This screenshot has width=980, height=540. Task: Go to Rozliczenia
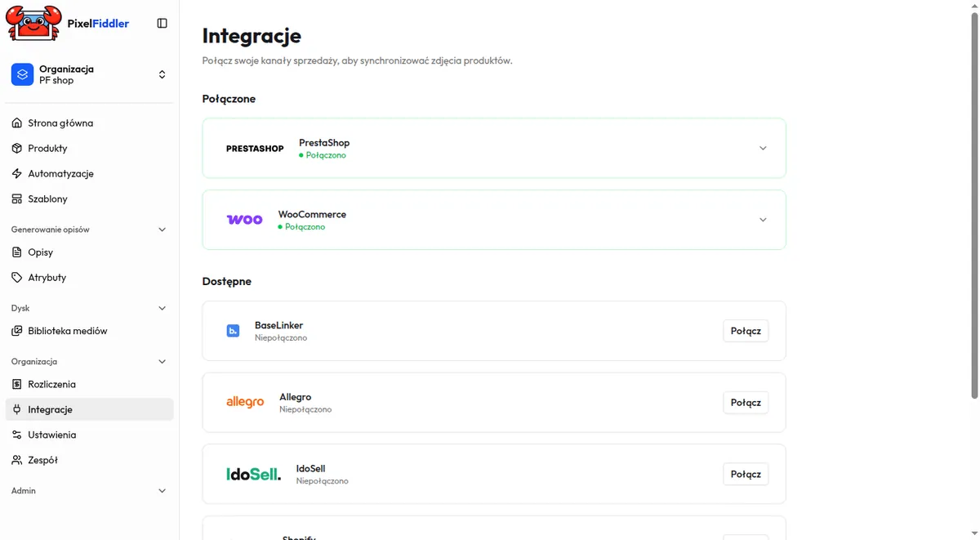click(x=89, y=384)
